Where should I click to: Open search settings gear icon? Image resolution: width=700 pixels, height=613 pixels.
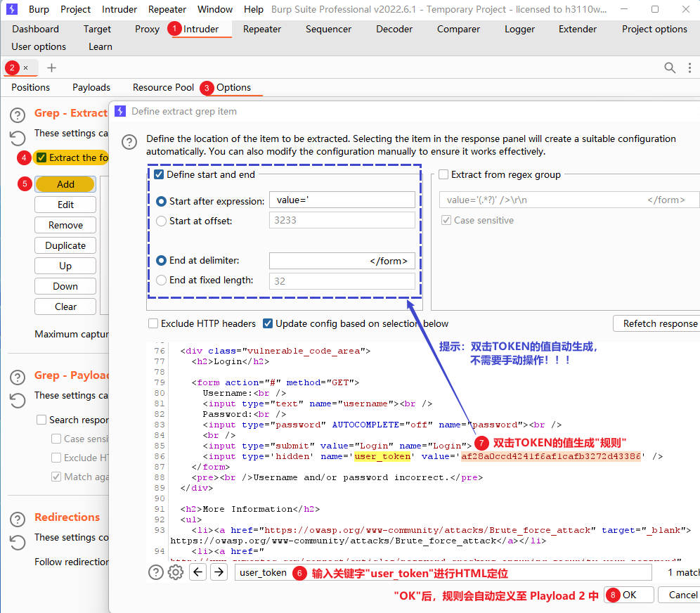(x=176, y=572)
